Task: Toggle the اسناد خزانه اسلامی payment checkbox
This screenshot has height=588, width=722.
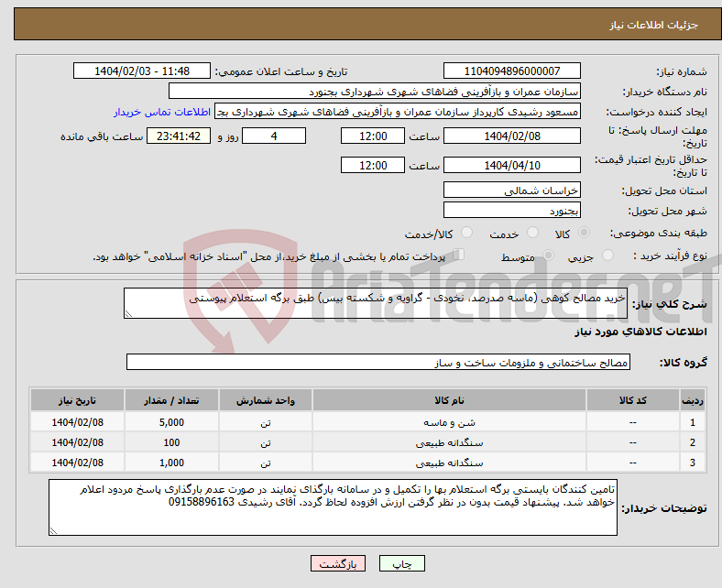Action: (459, 255)
